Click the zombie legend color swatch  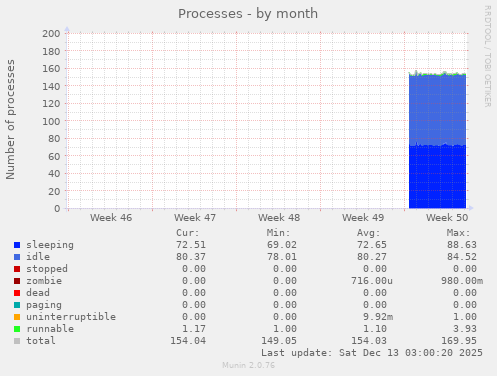click(17, 281)
